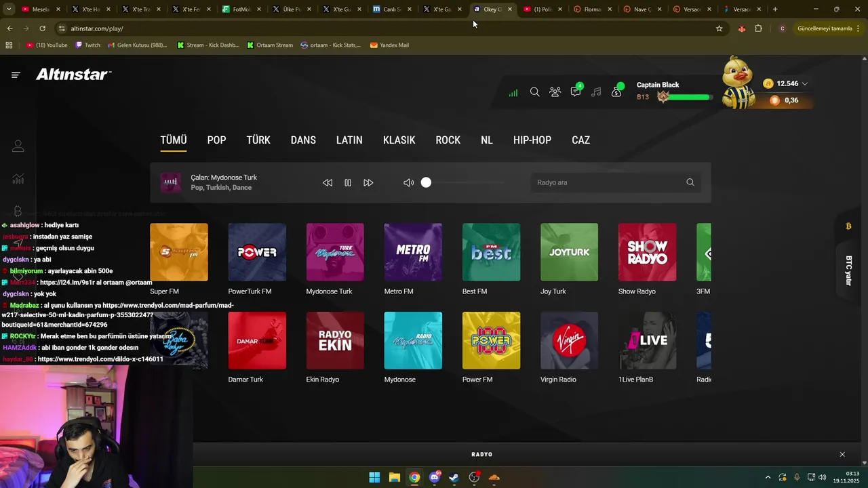Viewport: 868px width, 488px height.
Task: Open the Yandex Mail bookmark
Action: 389,45
